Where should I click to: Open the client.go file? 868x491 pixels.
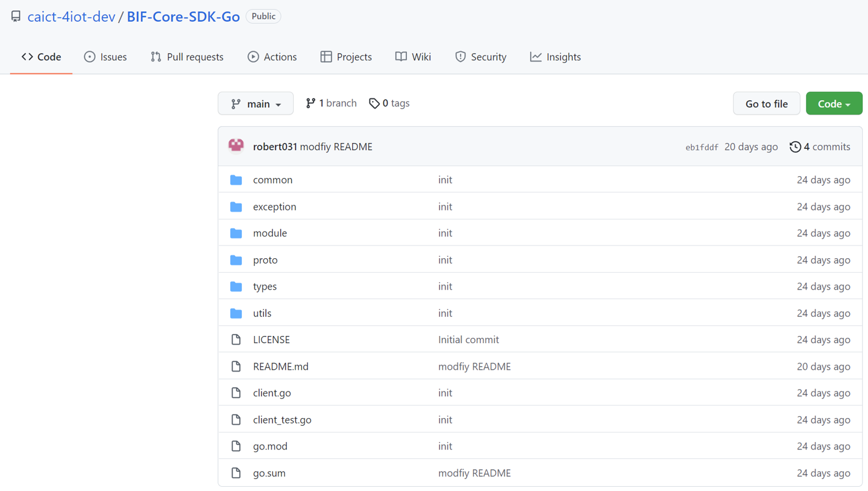click(272, 393)
